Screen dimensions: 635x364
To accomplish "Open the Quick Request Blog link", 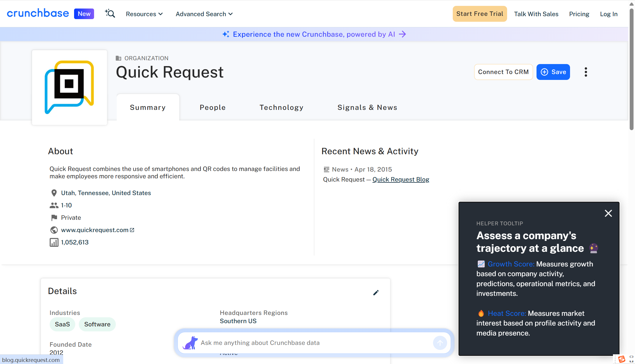I will tap(401, 180).
